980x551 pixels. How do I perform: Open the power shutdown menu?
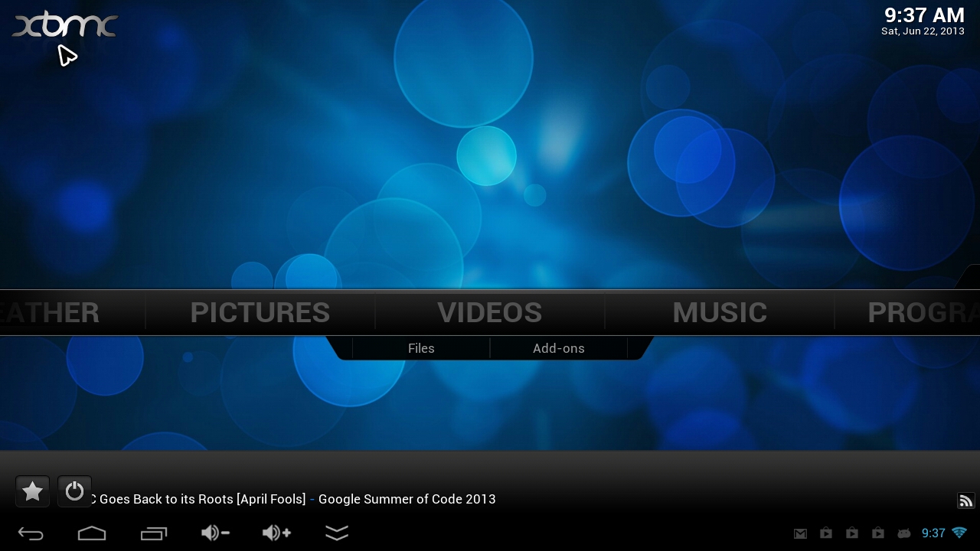click(x=74, y=491)
